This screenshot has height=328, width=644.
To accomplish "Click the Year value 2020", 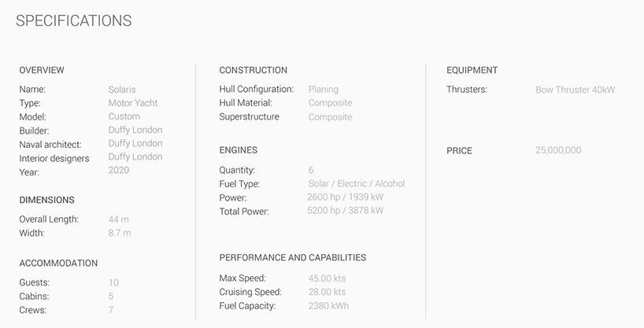I will click(118, 170).
